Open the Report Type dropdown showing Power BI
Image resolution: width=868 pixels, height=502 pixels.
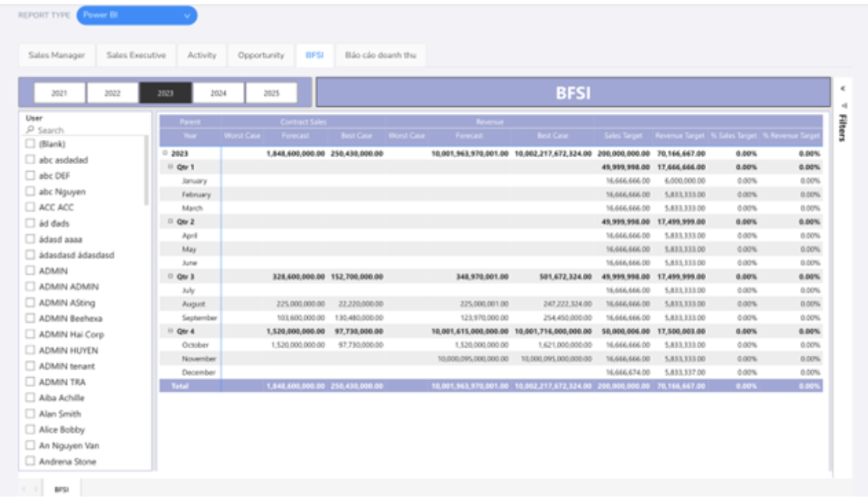click(x=136, y=15)
